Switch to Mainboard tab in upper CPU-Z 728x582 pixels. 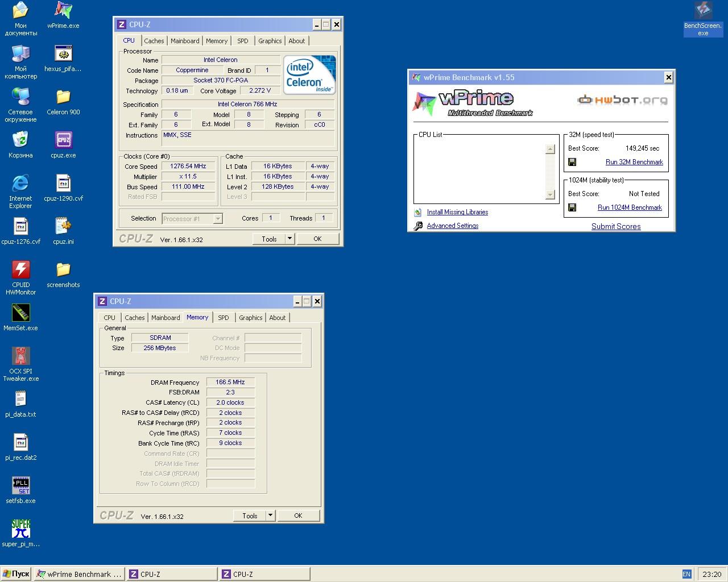pyautogui.click(x=185, y=41)
